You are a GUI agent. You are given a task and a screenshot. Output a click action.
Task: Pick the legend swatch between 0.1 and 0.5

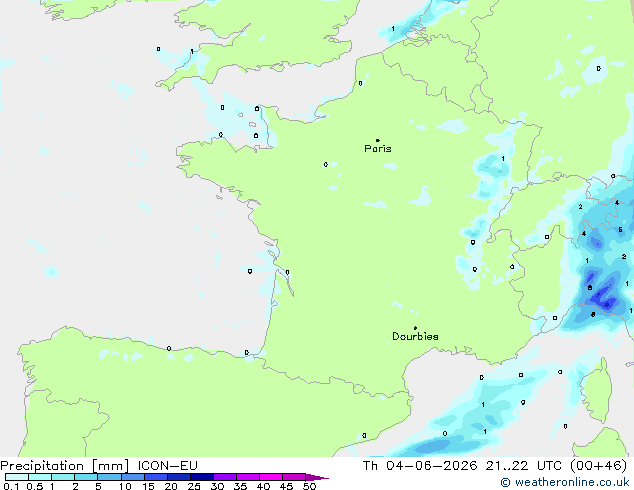point(17,477)
